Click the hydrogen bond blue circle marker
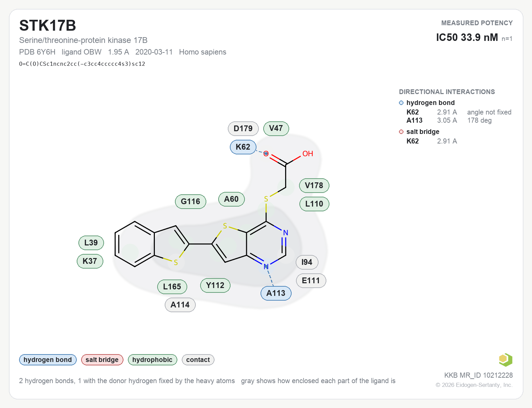532x408 pixels. tap(401, 103)
